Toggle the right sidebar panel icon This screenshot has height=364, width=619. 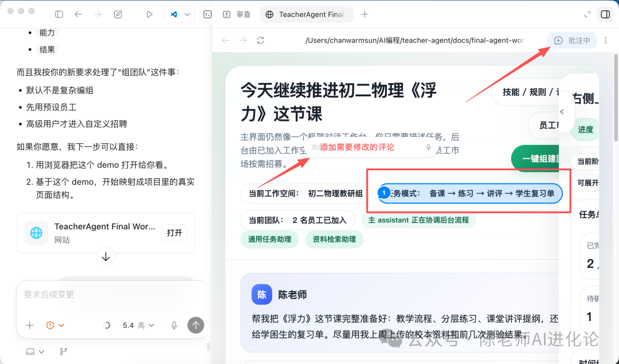[x=605, y=14]
